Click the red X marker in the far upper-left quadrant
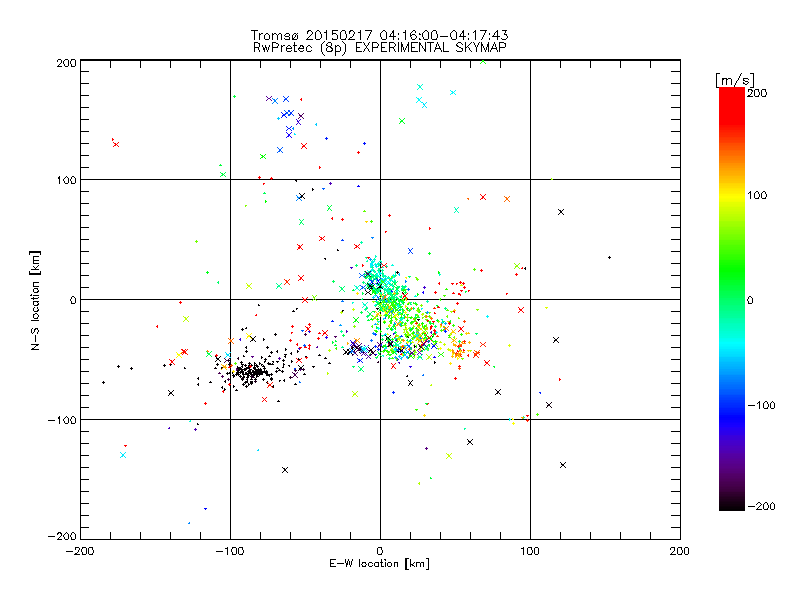This screenshot has height=600, width=800. click(x=116, y=144)
